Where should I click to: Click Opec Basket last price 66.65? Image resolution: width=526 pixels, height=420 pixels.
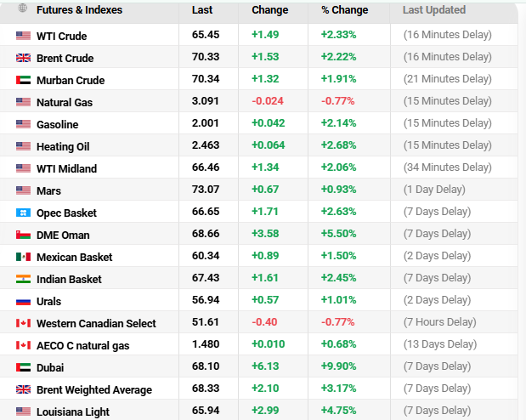(x=206, y=212)
